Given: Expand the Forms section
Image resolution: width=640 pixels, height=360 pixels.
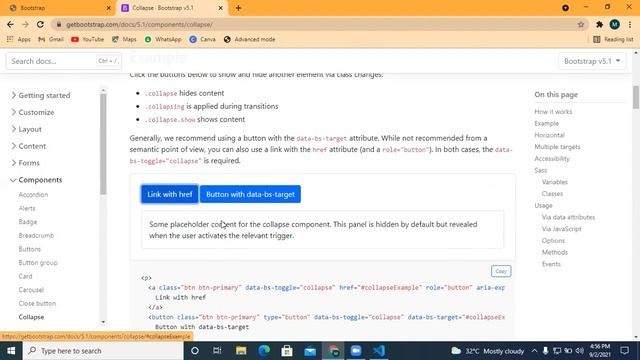Looking at the screenshot, I should pos(25,163).
